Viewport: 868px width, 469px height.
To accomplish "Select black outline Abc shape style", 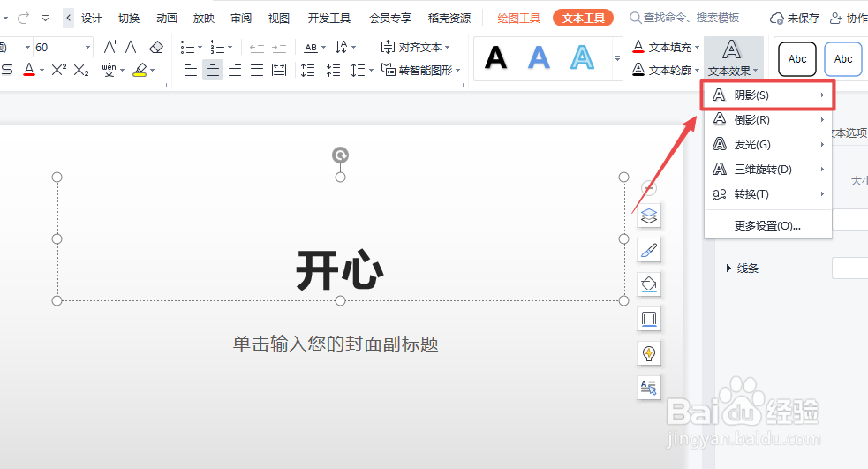I will click(x=797, y=58).
